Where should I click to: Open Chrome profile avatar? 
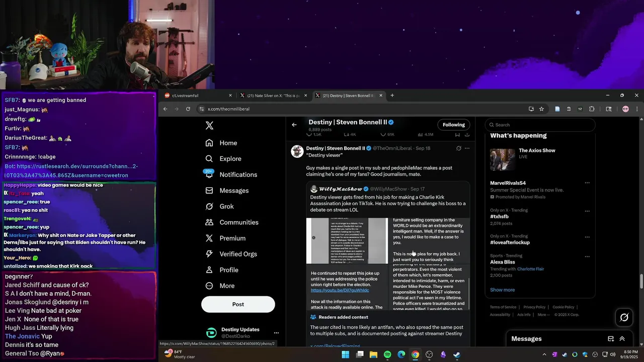[625, 109]
